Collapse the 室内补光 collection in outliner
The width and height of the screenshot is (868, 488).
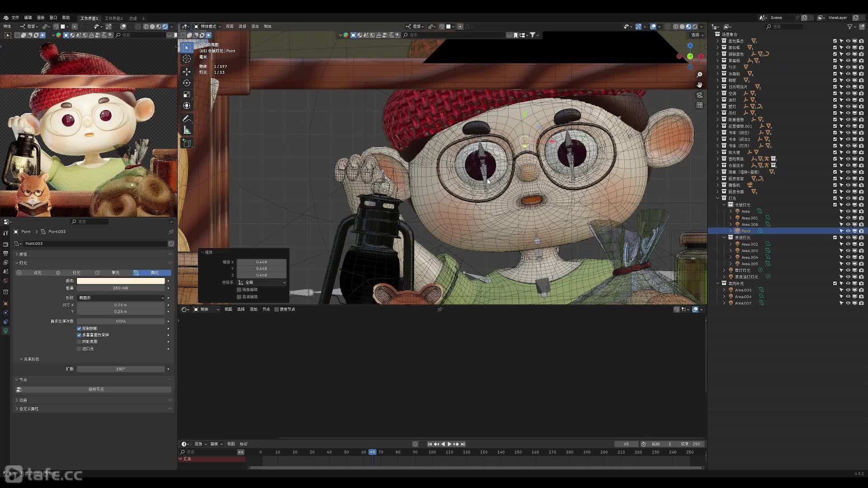[x=717, y=283]
